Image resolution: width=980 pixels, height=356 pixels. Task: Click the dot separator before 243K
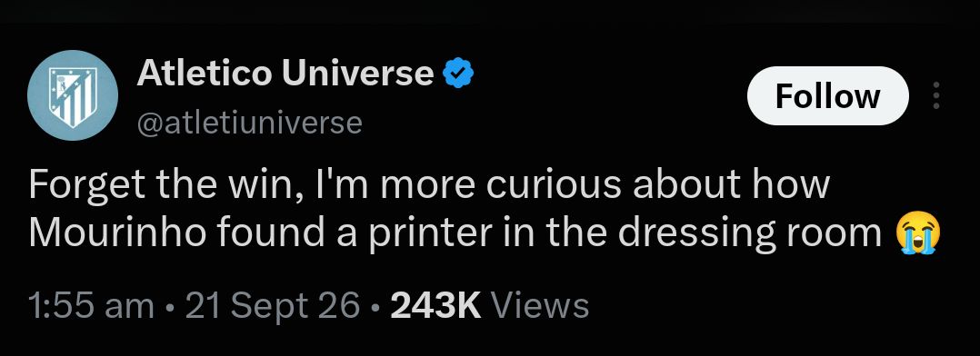tap(375, 307)
